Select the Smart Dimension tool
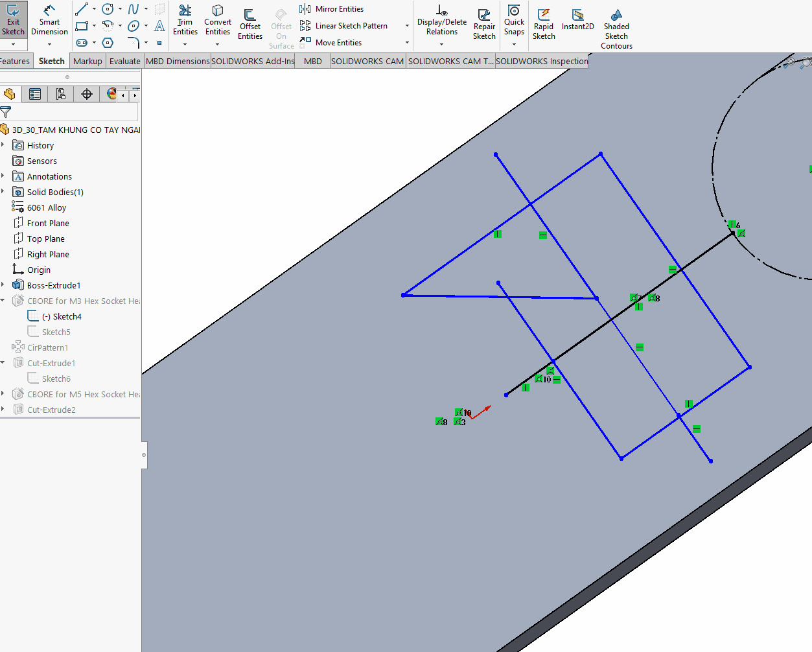 click(49, 21)
